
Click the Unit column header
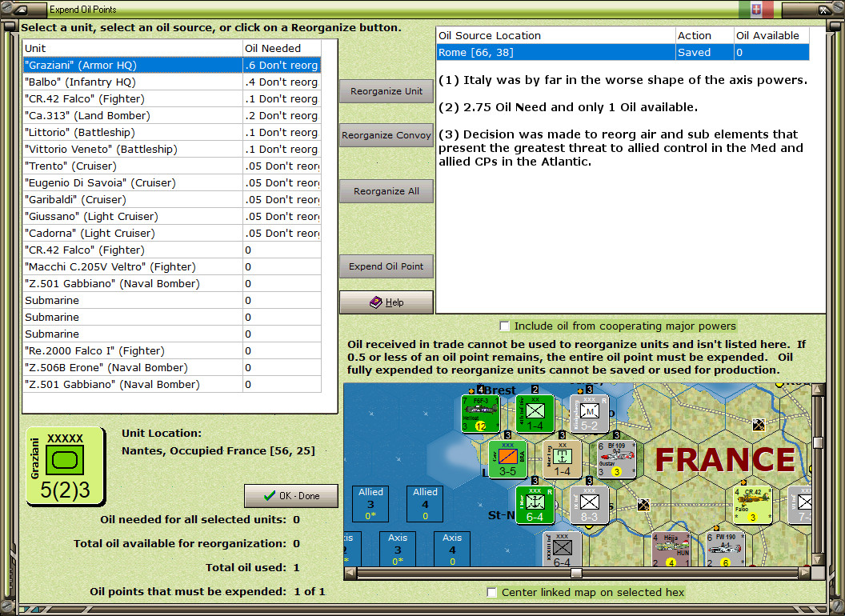pyautogui.click(x=133, y=48)
